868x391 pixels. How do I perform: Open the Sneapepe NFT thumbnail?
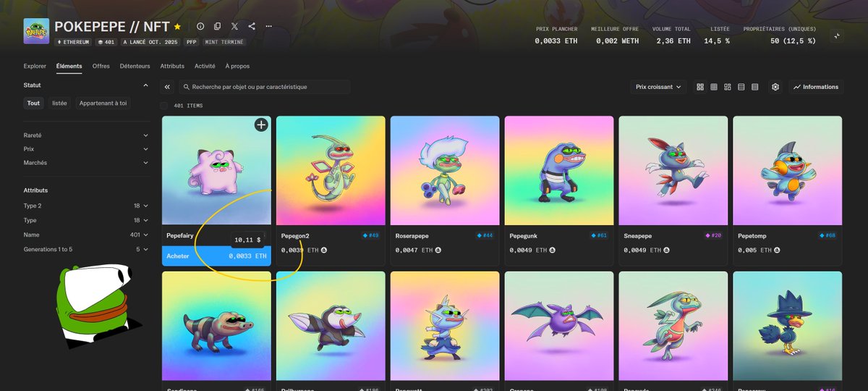(x=673, y=170)
